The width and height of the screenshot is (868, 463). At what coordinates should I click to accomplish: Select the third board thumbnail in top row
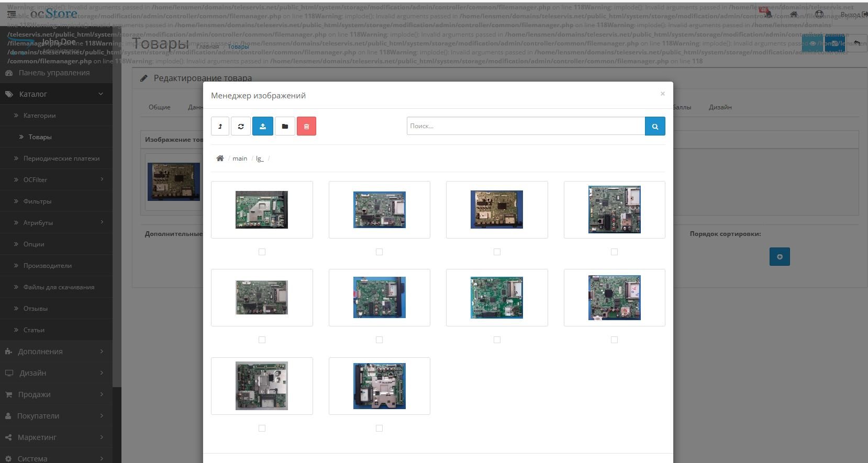coord(497,209)
